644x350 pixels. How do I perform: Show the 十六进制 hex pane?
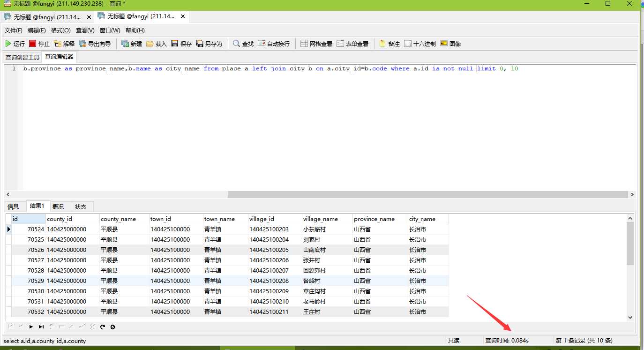coord(420,44)
